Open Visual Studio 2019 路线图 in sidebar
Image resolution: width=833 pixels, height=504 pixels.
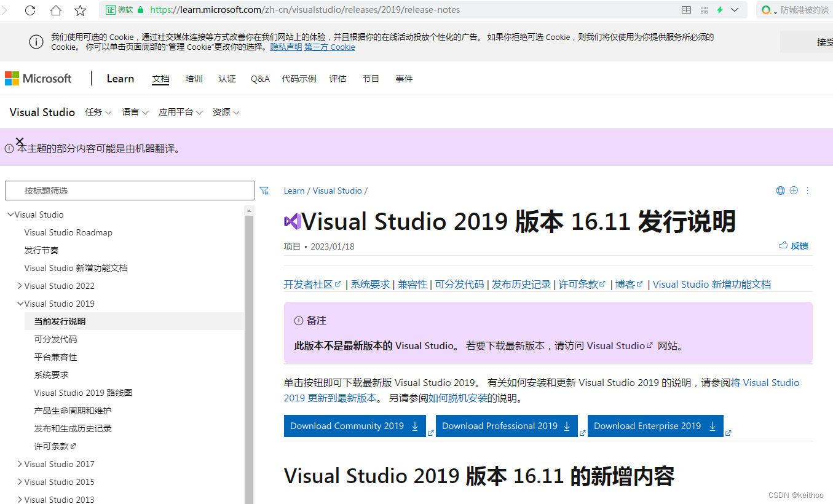(84, 393)
